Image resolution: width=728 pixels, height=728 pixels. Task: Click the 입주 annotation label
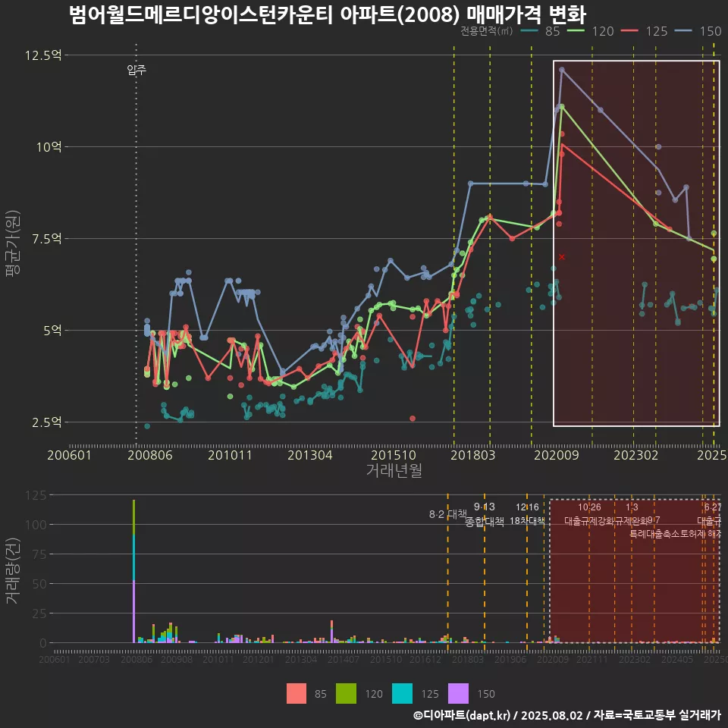click(x=136, y=70)
